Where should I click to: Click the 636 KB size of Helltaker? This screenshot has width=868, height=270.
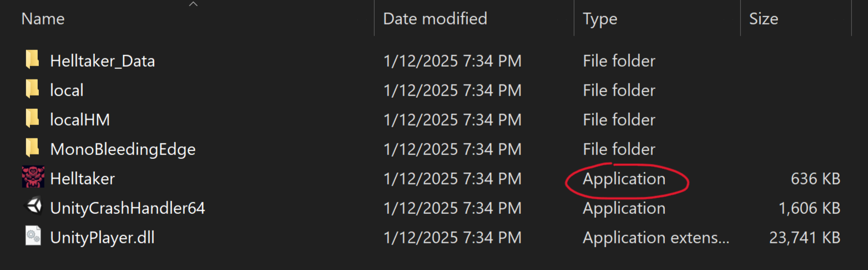point(815,178)
